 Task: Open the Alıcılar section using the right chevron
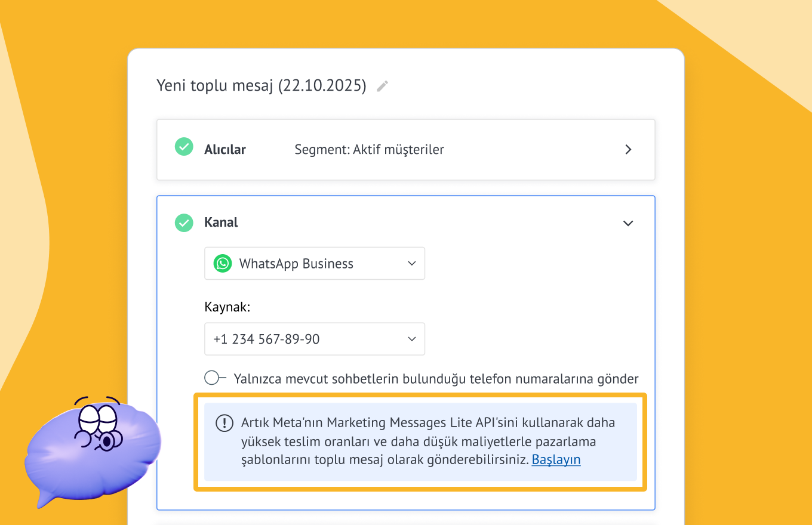628,150
